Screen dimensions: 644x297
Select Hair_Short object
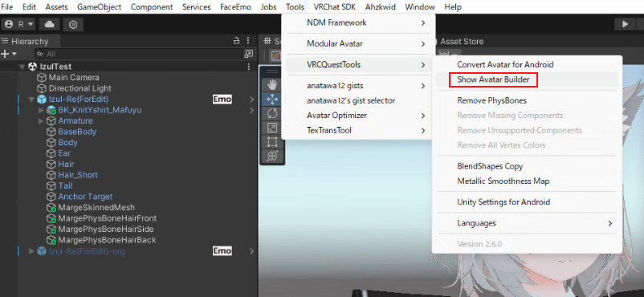point(78,175)
